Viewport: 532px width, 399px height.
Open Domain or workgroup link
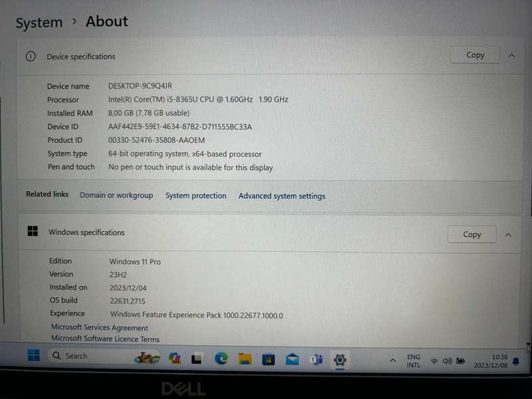tap(116, 196)
